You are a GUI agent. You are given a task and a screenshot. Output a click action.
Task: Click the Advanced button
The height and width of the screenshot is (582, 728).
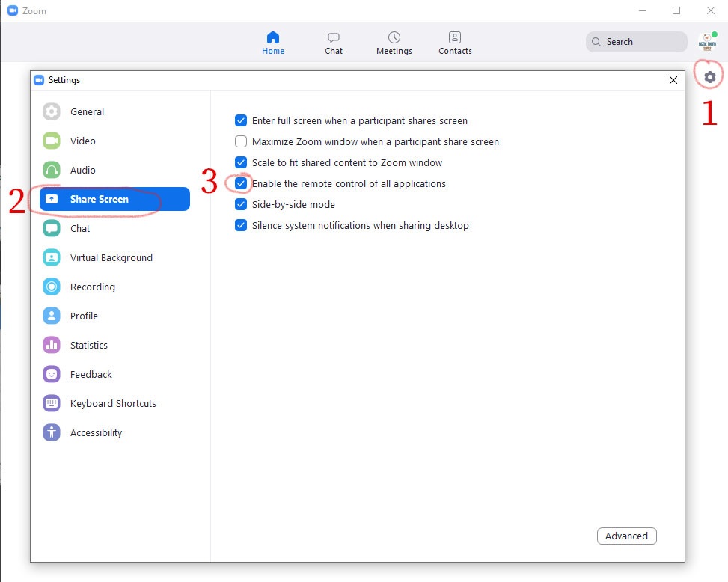(626, 536)
